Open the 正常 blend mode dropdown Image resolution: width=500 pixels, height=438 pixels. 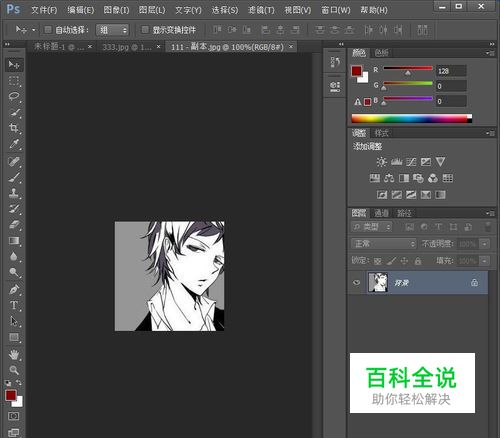[384, 244]
